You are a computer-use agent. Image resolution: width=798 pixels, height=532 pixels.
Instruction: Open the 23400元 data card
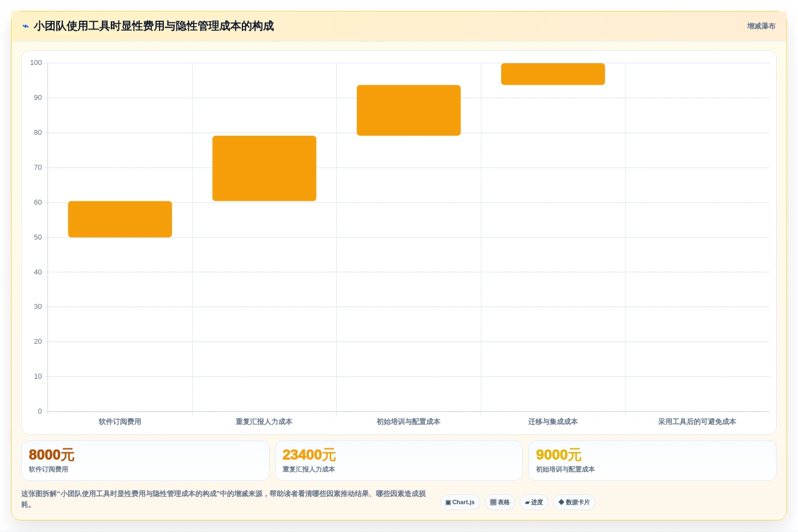[x=399, y=461]
